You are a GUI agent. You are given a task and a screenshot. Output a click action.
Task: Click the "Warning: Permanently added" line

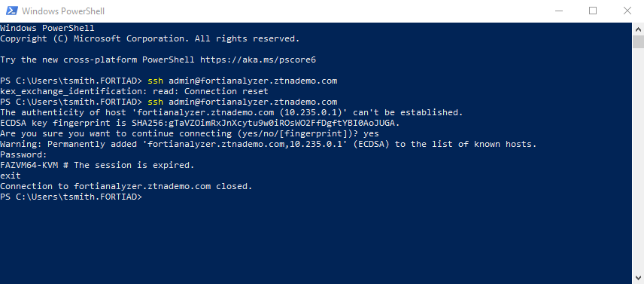[269, 144]
